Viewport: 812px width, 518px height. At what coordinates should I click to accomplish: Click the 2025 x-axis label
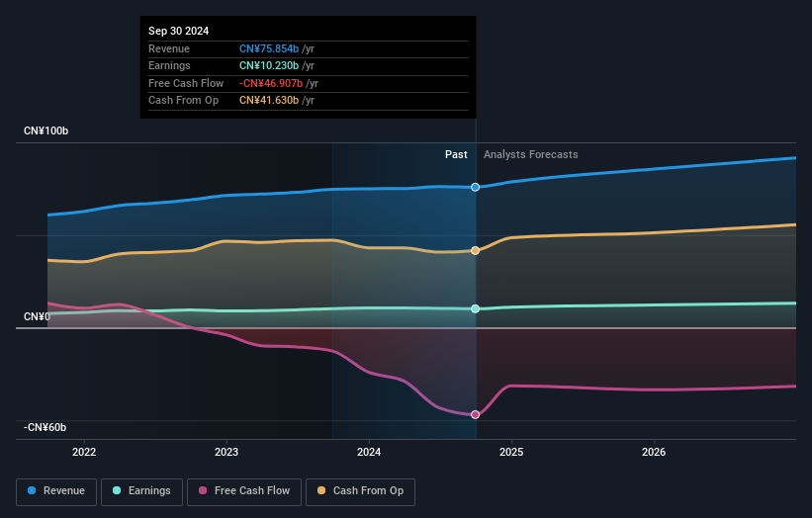(x=511, y=452)
